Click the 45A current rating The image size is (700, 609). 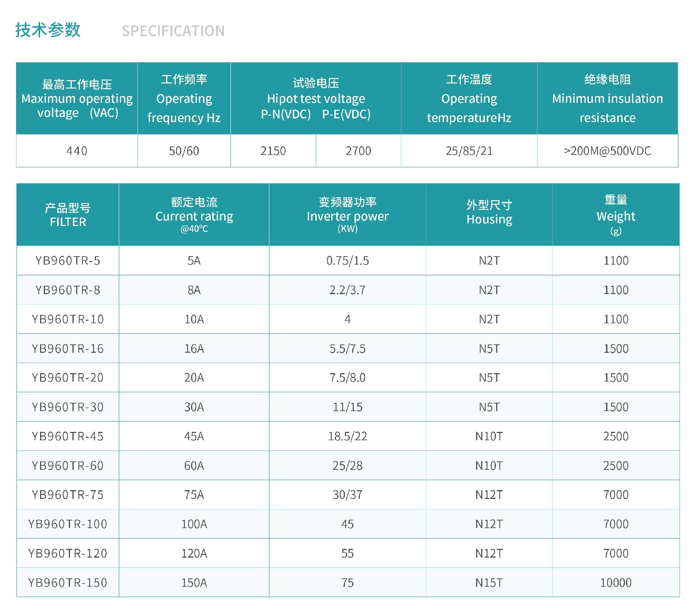[194, 436]
